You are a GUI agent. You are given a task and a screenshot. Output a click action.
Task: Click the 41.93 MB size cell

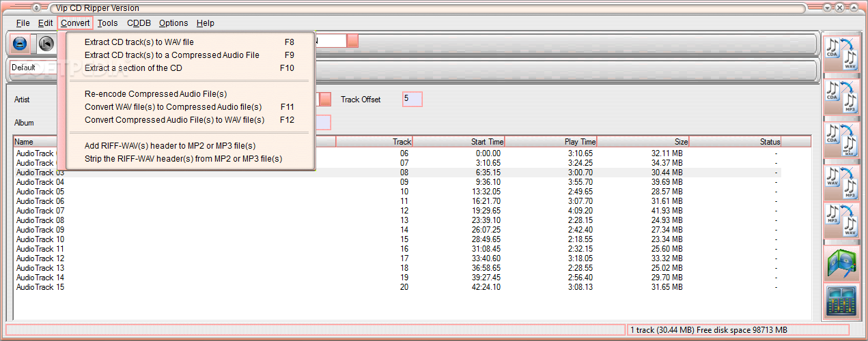[667, 211]
